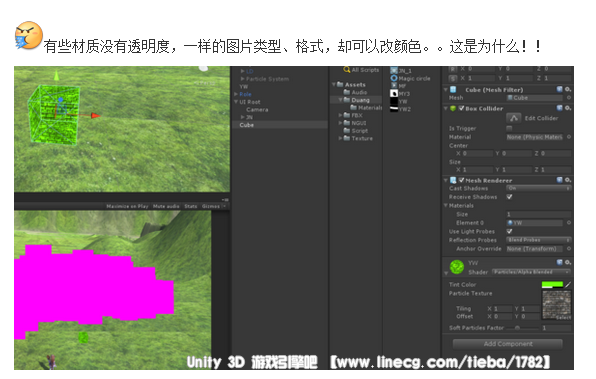
Task: Open Mesh Renderer help icon
Action: coord(560,179)
